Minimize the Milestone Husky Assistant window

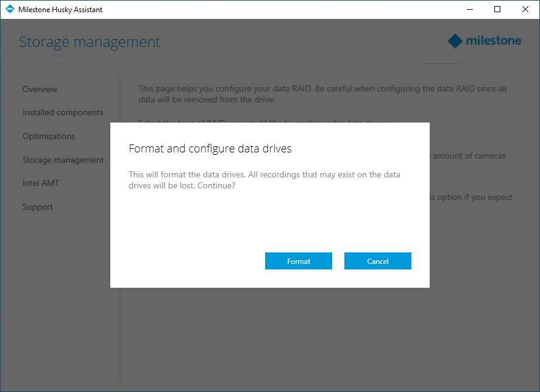pos(470,9)
